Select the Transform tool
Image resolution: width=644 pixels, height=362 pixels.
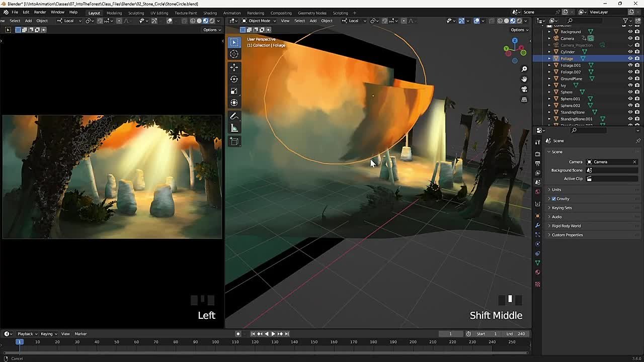tap(234, 103)
